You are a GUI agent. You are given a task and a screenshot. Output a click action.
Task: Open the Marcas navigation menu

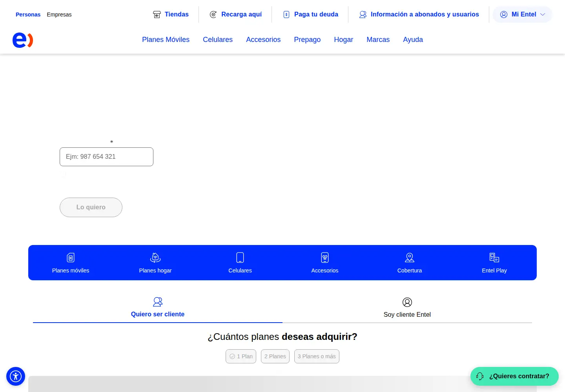pyautogui.click(x=378, y=40)
